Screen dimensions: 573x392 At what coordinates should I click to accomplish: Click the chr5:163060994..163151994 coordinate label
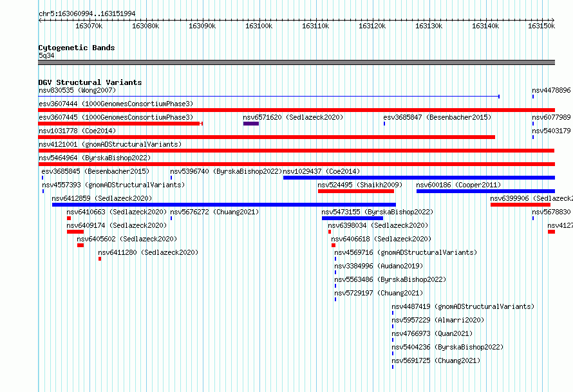[x=87, y=14]
